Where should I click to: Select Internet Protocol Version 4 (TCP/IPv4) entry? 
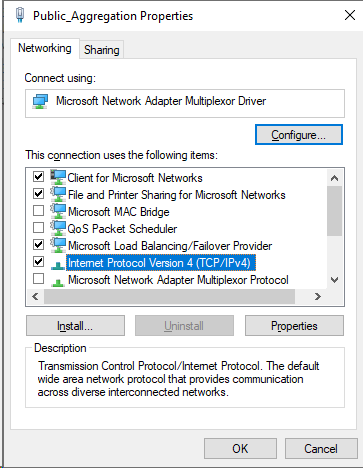[x=161, y=263]
